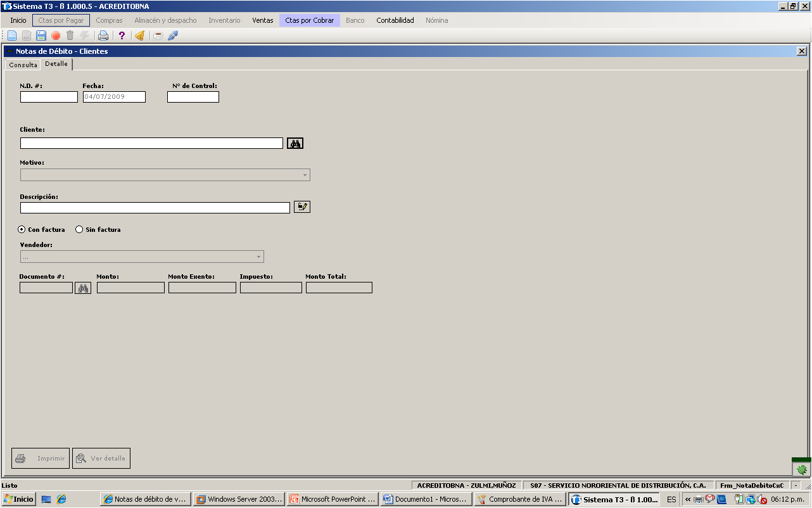Switch to Documento1 Microsoft Word taskbar window
The width and height of the screenshot is (812, 508).
tap(426, 499)
